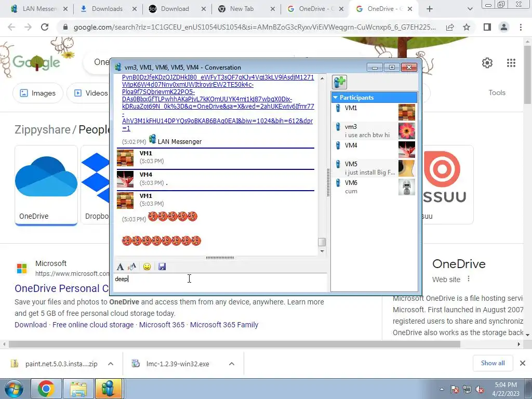
Task: Open Free online cloud storage sitelink
Action: point(93,325)
